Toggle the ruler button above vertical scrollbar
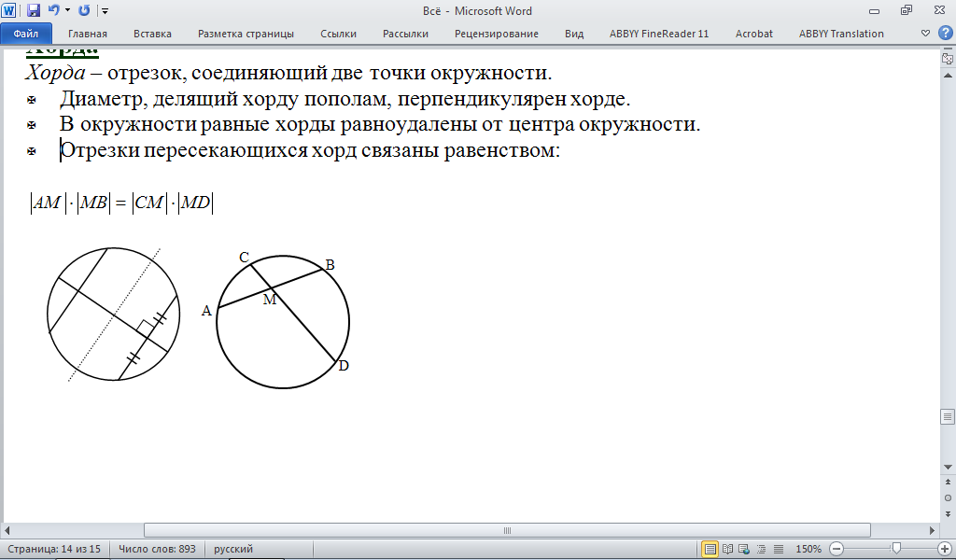Image resolution: width=956 pixels, height=560 pixels. tap(948, 59)
